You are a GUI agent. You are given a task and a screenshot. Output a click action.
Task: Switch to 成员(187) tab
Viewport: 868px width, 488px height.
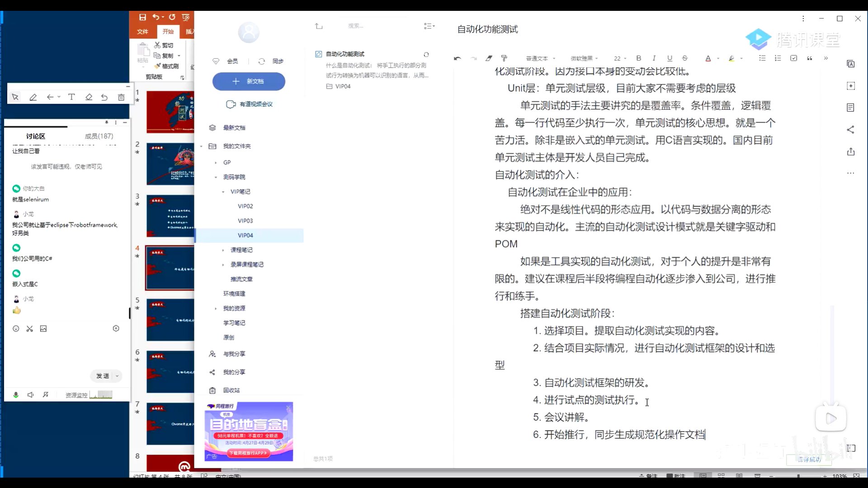click(99, 136)
